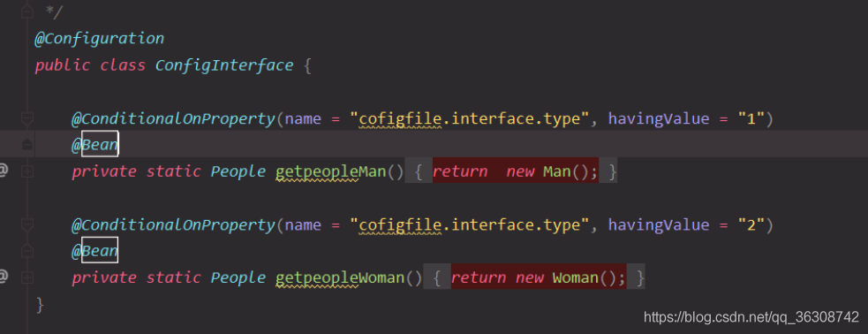The image size is (868, 334).
Task: Click fold marker on the highlighted first @Bean line
Action: 26,145
